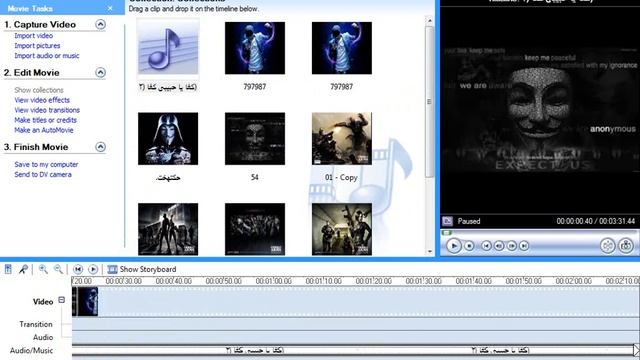Click the Show collections link
Screen dimensions: 640x360
[x=39, y=90]
